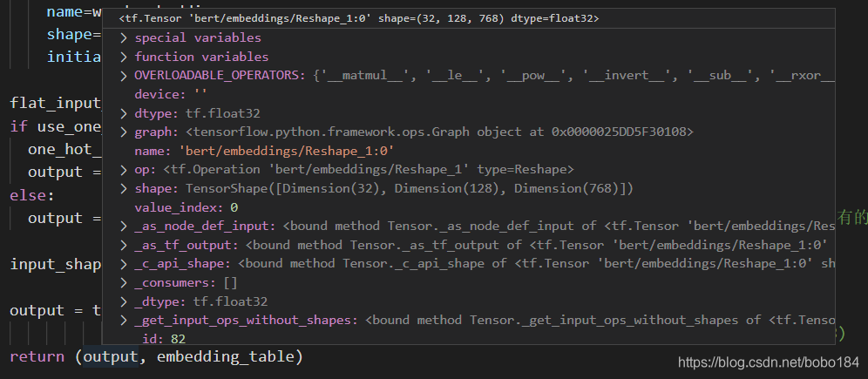Expand the graph object arrow

(124, 132)
